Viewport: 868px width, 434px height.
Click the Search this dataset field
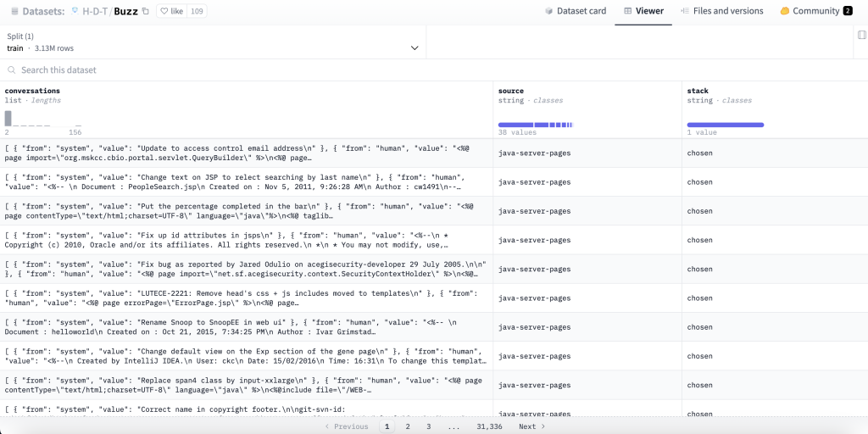tap(434, 70)
